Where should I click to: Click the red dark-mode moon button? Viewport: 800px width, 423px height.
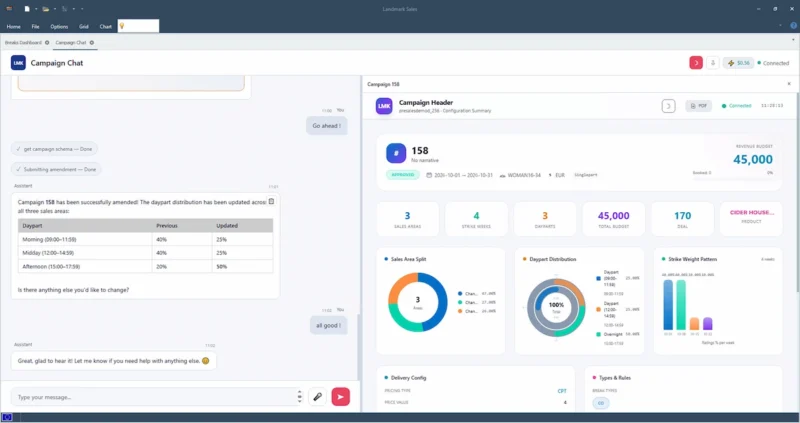(696, 63)
